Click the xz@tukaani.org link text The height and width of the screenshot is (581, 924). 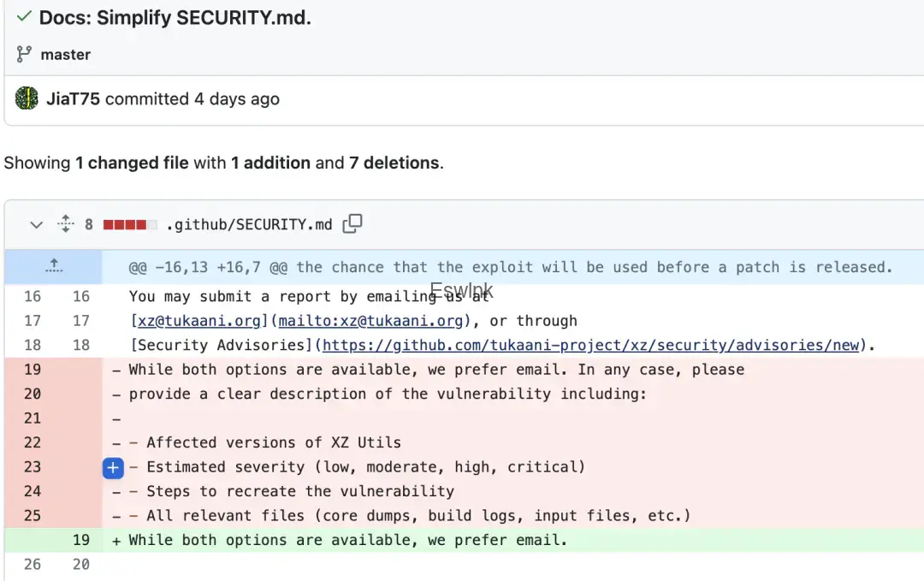pos(198,321)
